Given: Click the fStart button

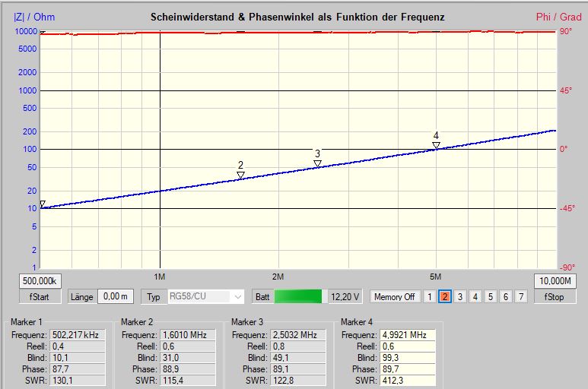Looking at the screenshot, I should pos(40,297).
